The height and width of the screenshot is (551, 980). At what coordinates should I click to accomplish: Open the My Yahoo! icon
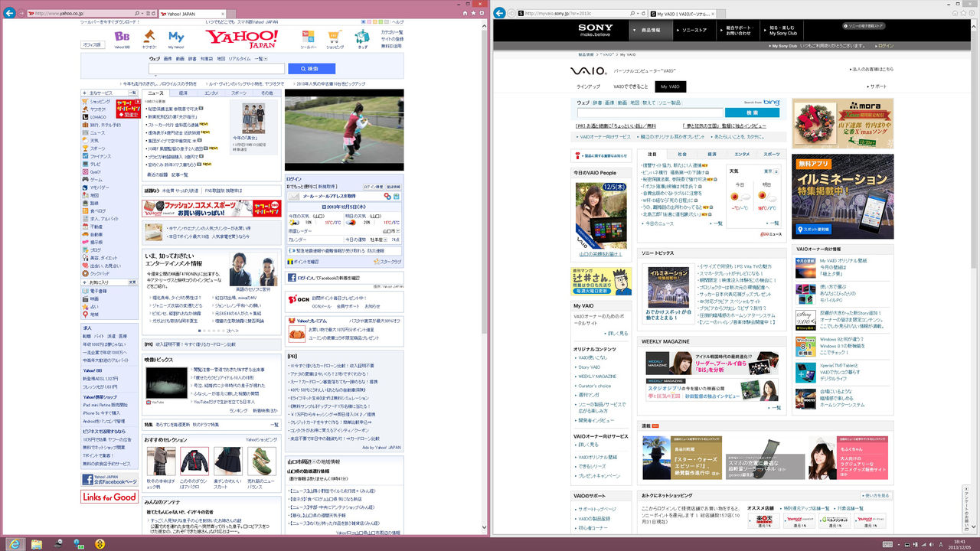176,37
